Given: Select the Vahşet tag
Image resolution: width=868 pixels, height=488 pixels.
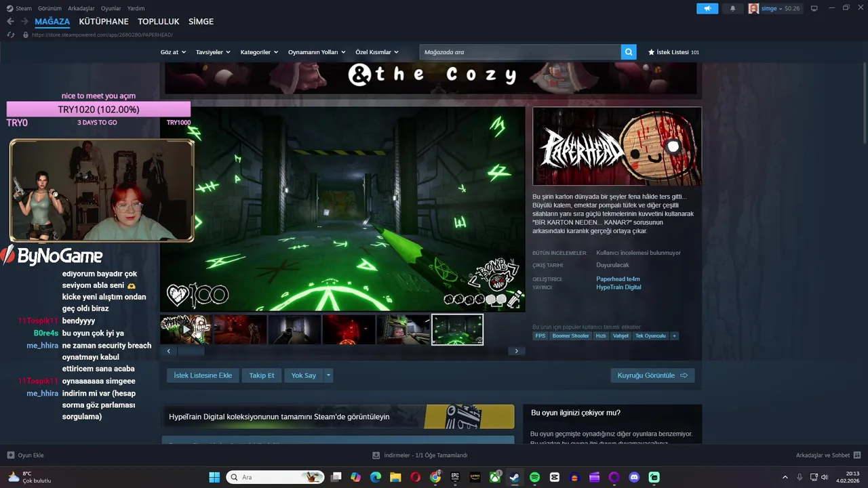Looking at the screenshot, I should pos(620,336).
